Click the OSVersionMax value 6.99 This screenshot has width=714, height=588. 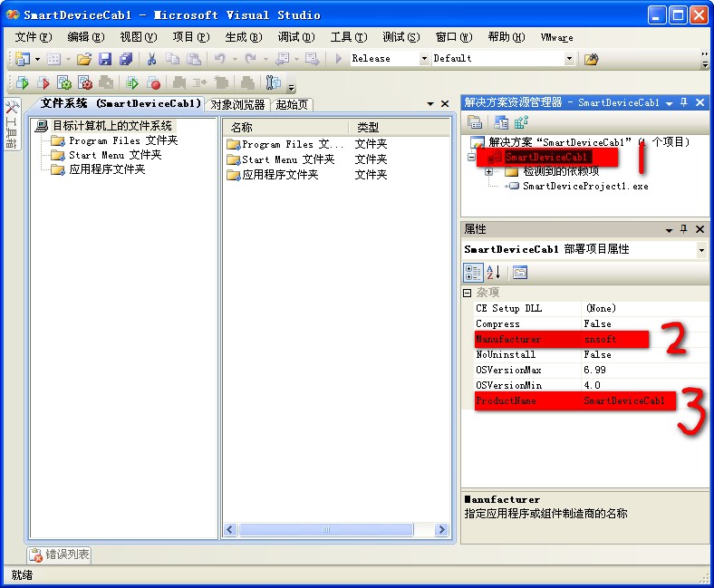pyautogui.click(x=594, y=370)
